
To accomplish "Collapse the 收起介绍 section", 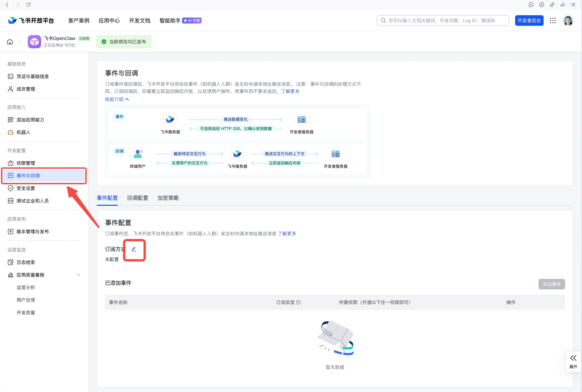I will click(x=117, y=99).
